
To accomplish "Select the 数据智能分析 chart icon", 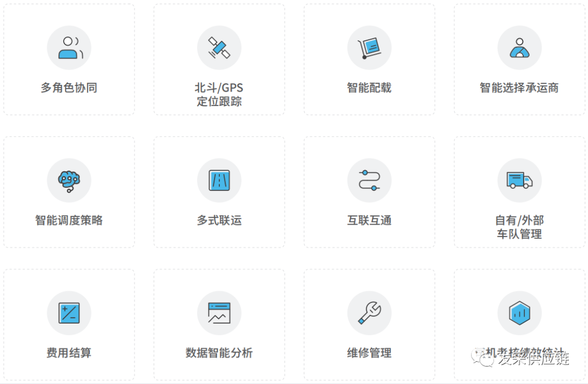I will (219, 313).
